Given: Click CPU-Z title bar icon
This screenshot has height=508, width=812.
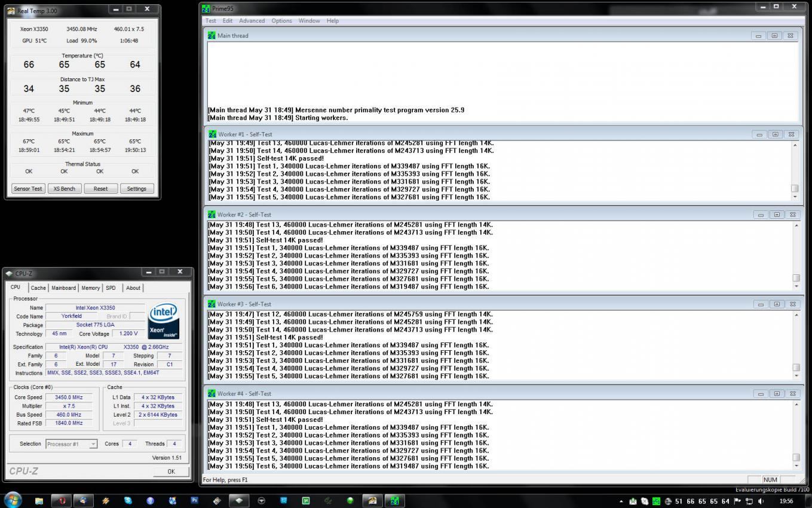Looking at the screenshot, I should 9,274.
